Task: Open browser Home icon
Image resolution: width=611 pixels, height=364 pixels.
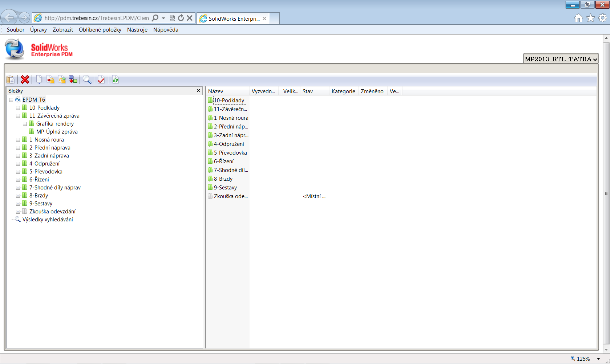Action: click(x=579, y=18)
